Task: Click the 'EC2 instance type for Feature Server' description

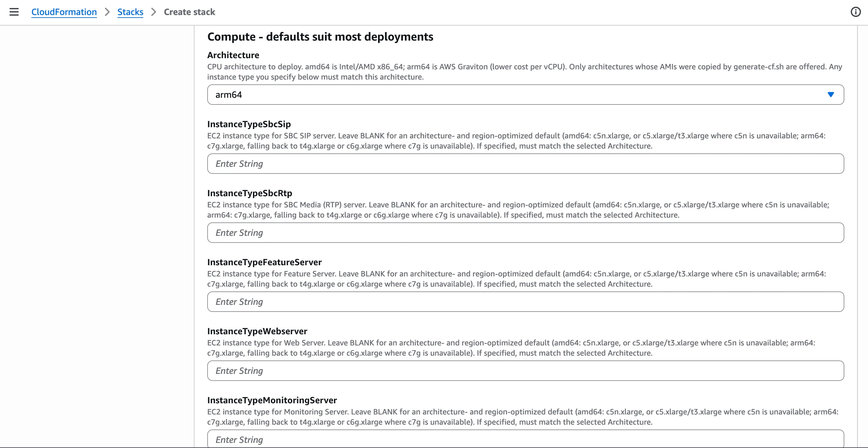Action: click(x=517, y=279)
